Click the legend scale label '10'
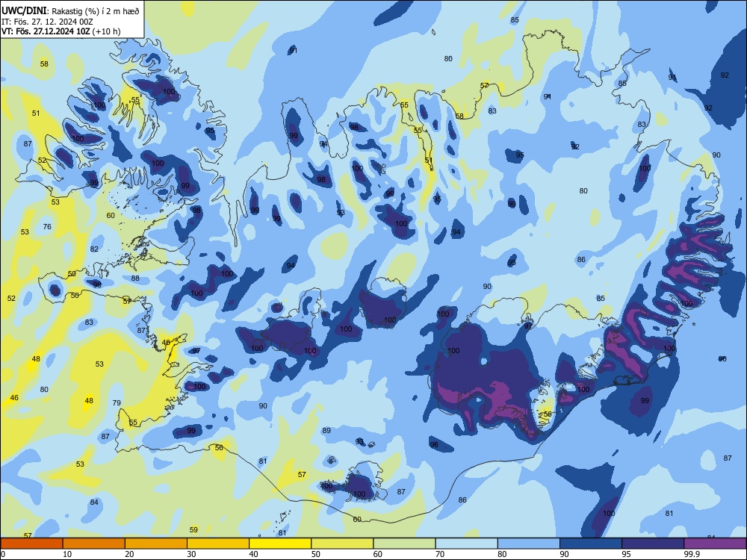747x560 pixels. click(x=67, y=554)
